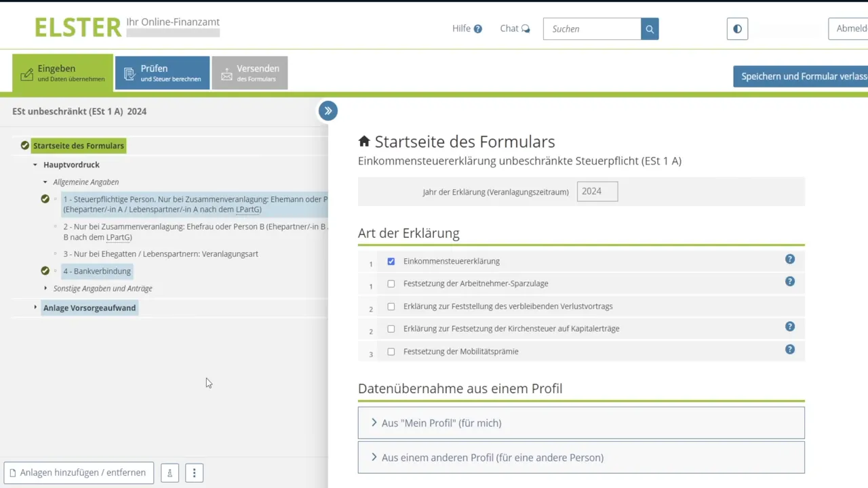
Task: Click the person icon next to Anlagen button
Action: (x=170, y=472)
